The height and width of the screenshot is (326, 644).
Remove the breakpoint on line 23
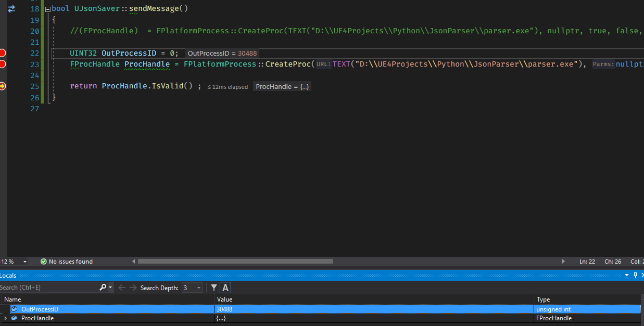2,64
